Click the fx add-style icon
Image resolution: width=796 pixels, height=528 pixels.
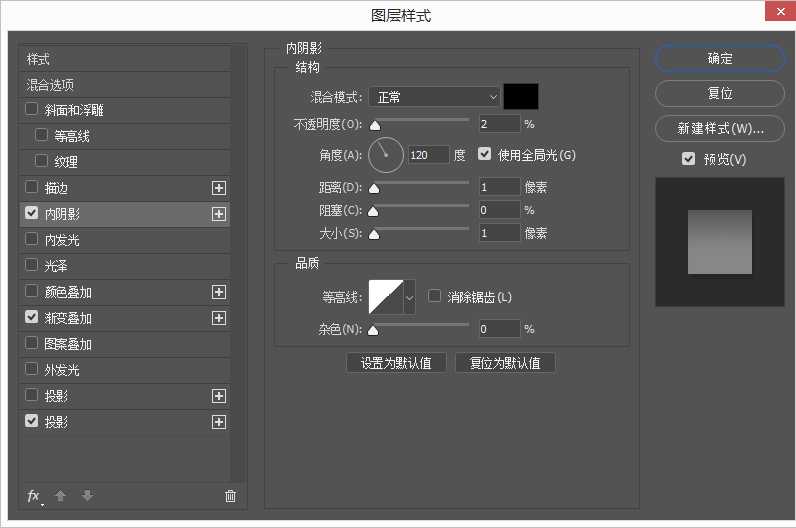(x=34, y=496)
